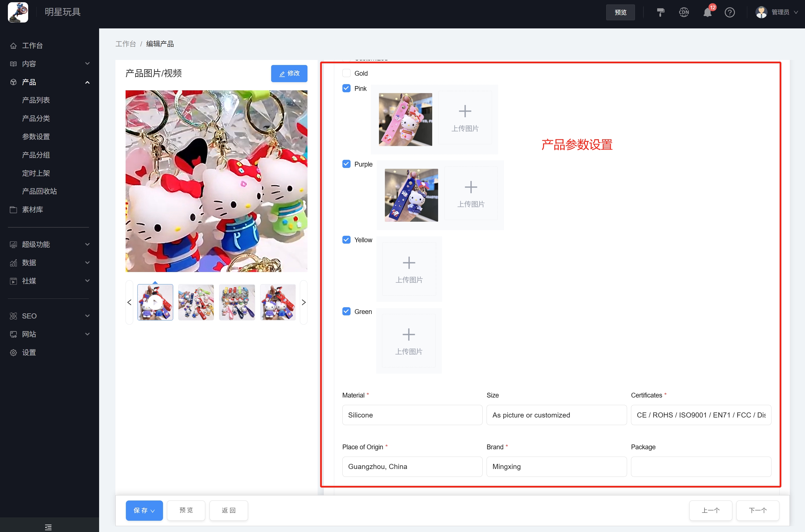Focus the empty Package input field
Viewport: 805px width, 532px height.
pos(701,466)
